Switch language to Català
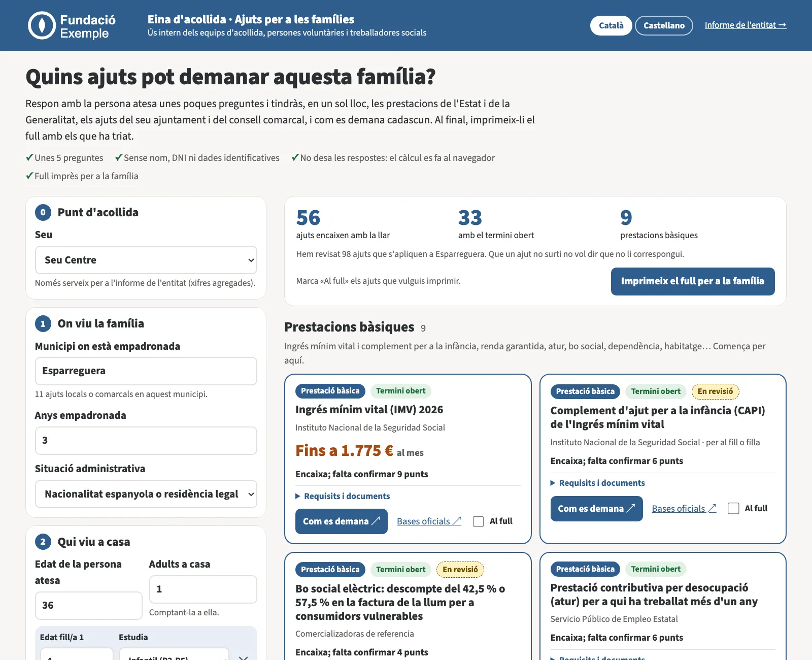The image size is (812, 660). tap(611, 25)
